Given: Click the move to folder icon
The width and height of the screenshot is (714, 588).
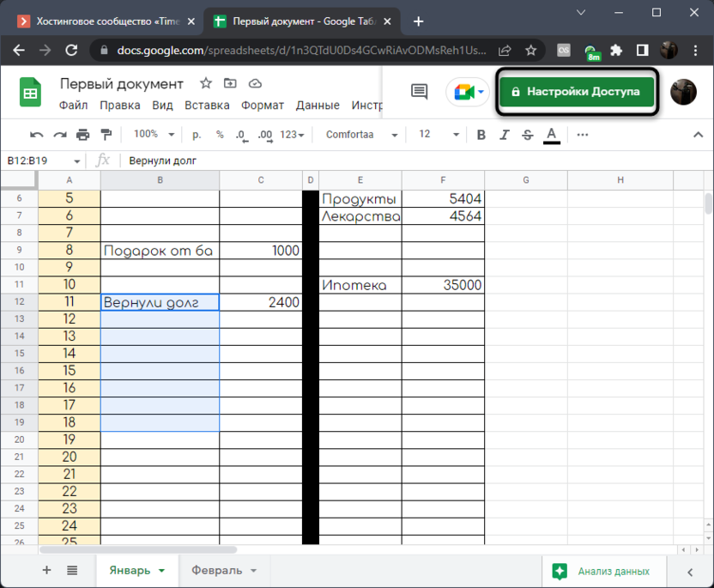Looking at the screenshot, I should pyautogui.click(x=230, y=83).
